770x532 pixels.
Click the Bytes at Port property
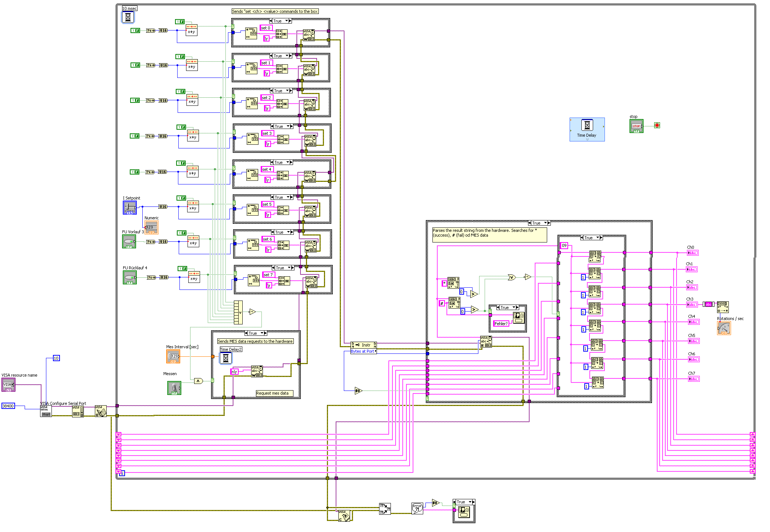pos(363,351)
